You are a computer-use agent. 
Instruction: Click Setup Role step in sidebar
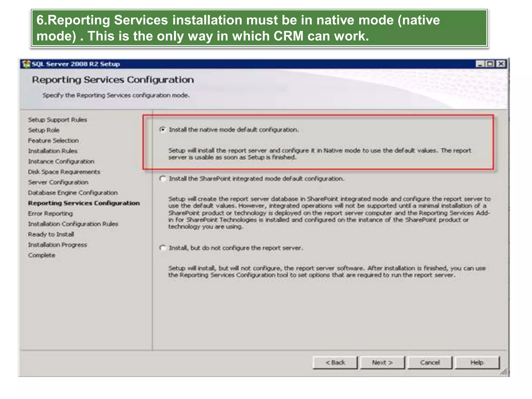pyautogui.click(x=44, y=130)
